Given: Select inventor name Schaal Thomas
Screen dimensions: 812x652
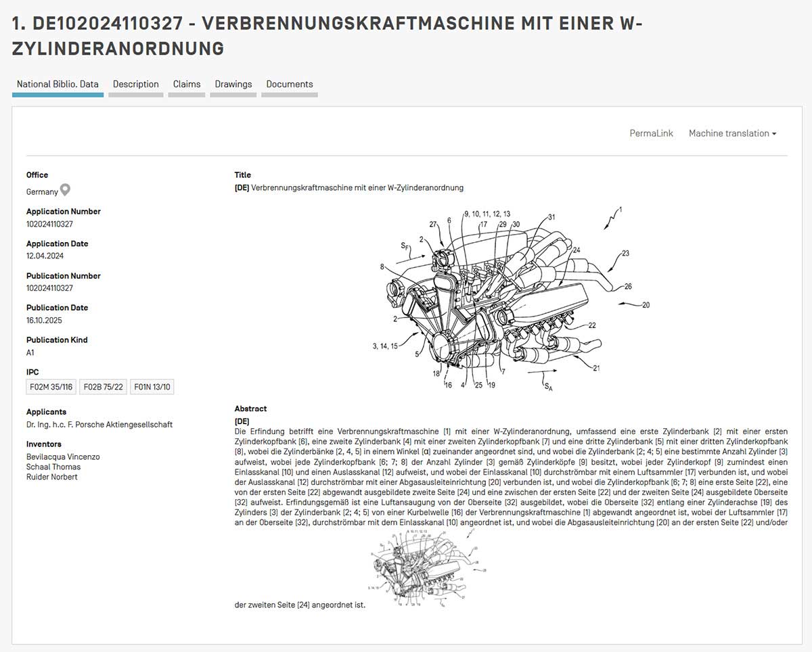Looking at the screenshot, I should pyautogui.click(x=53, y=467).
